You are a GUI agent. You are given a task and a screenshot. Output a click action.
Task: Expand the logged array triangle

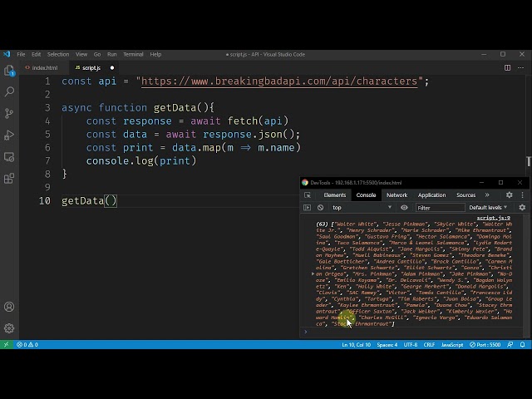coord(313,273)
